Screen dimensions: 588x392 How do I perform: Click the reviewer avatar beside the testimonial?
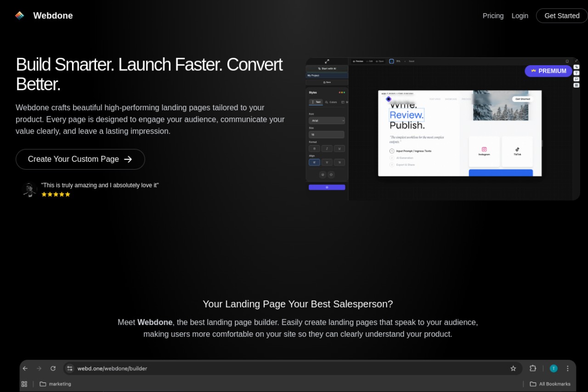29,190
